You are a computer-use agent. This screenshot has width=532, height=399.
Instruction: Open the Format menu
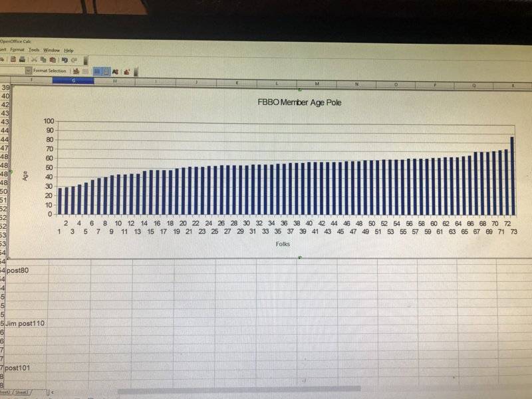tap(17, 50)
